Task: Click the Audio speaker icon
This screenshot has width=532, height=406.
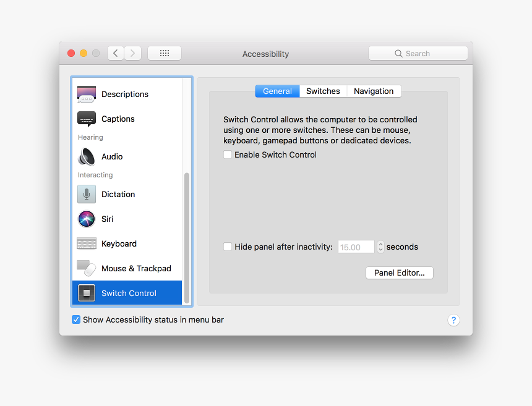Action: click(x=87, y=156)
